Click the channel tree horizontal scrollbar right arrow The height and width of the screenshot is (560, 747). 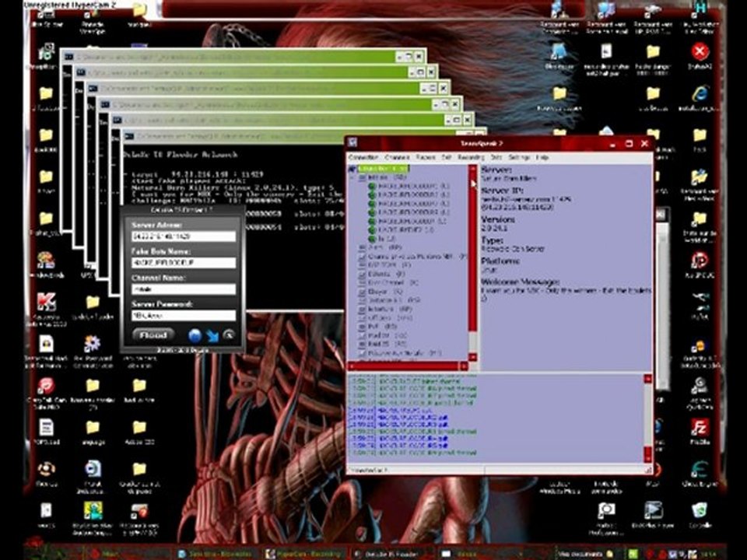click(464, 366)
